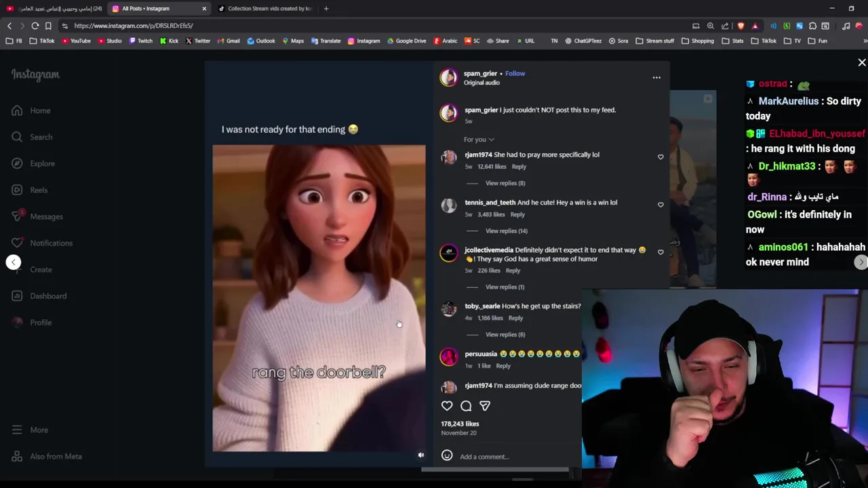Open the Google Drive bookmark
Screen dimensions: 868x488
[x=406, y=41]
